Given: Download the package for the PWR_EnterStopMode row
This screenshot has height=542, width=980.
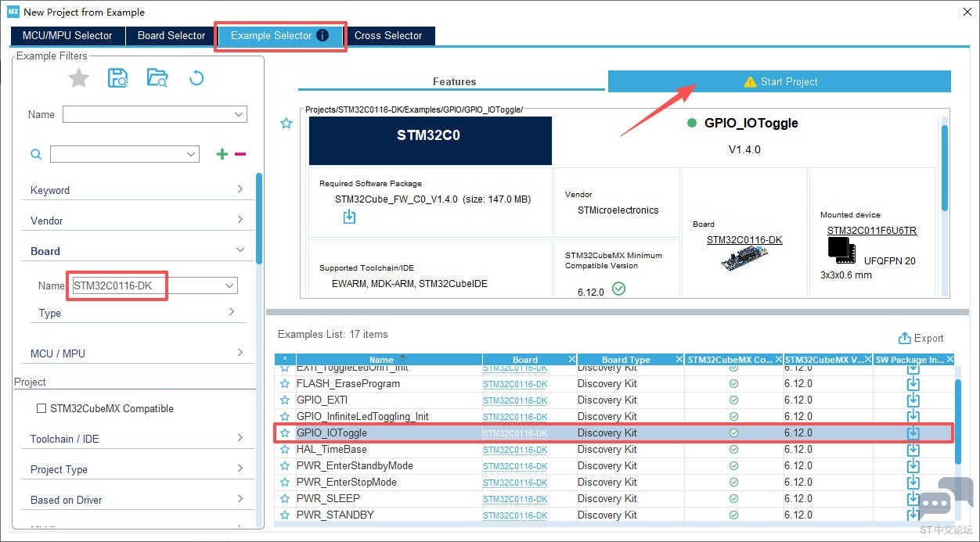Looking at the screenshot, I should (x=913, y=483).
